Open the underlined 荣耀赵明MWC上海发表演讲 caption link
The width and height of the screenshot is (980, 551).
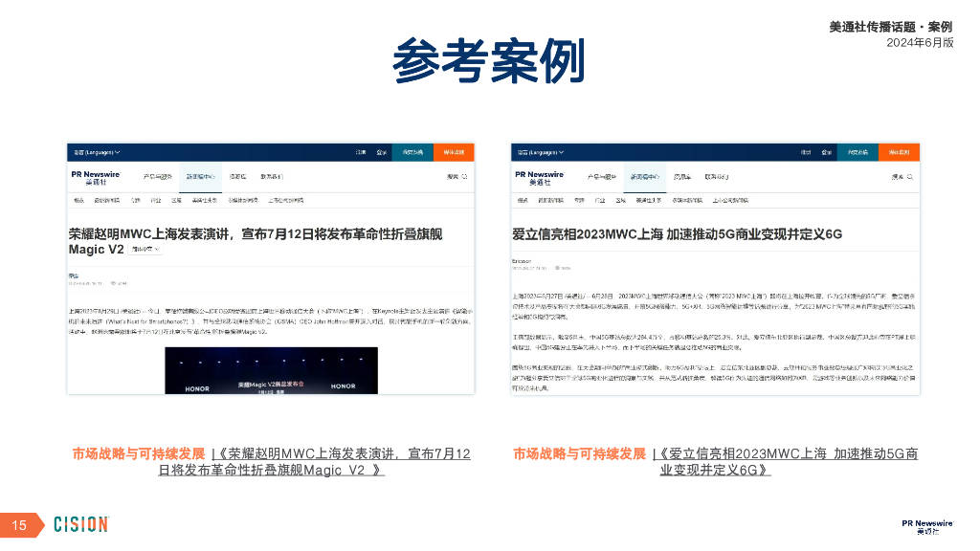click(313, 462)
